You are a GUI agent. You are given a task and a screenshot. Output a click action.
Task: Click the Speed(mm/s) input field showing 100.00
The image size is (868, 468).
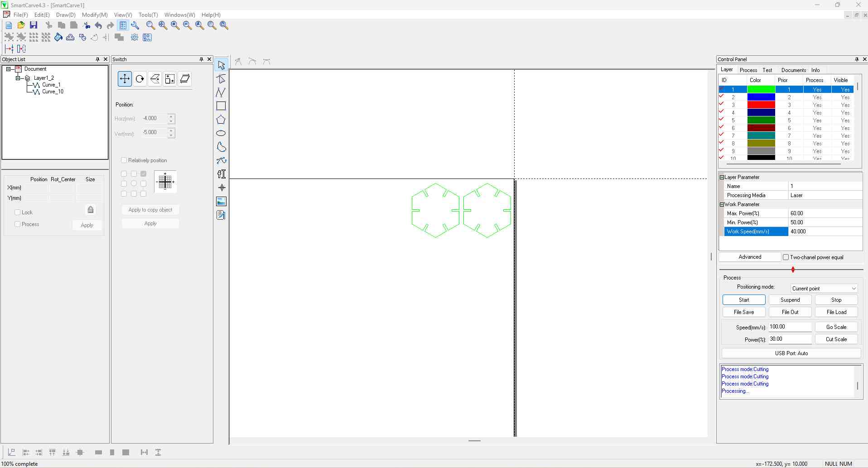pyautogui.click(x=790, y=327)
